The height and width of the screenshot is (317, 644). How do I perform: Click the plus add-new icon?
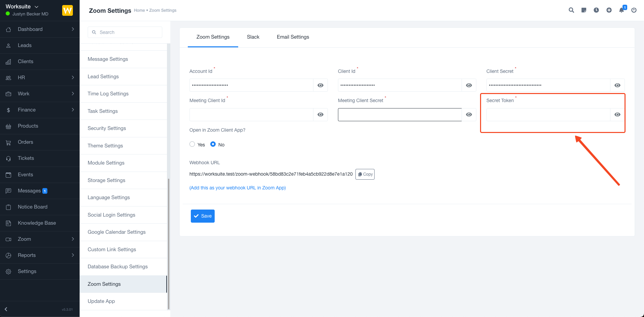point(609,10)
